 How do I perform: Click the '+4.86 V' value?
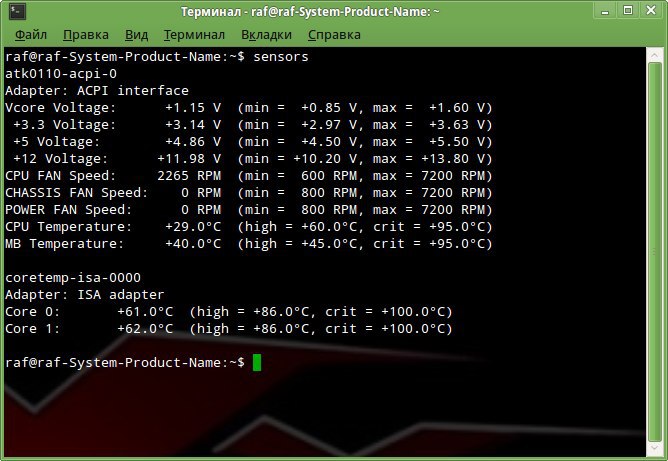pos(193,142)
